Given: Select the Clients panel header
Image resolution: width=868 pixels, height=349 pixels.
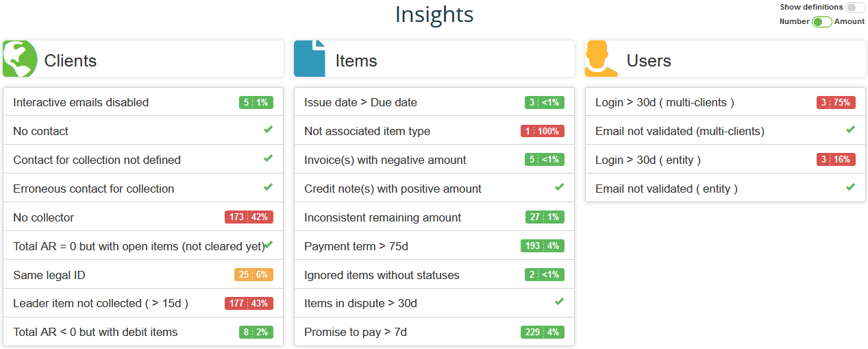Looking at the screenshot, I should pos(143,60).
